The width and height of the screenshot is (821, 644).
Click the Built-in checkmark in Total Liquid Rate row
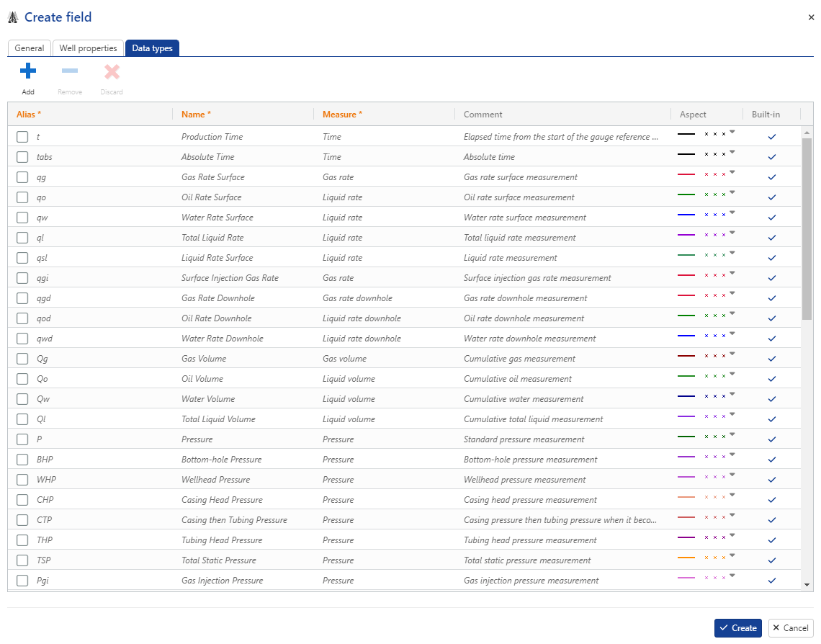tap(772, 238)
